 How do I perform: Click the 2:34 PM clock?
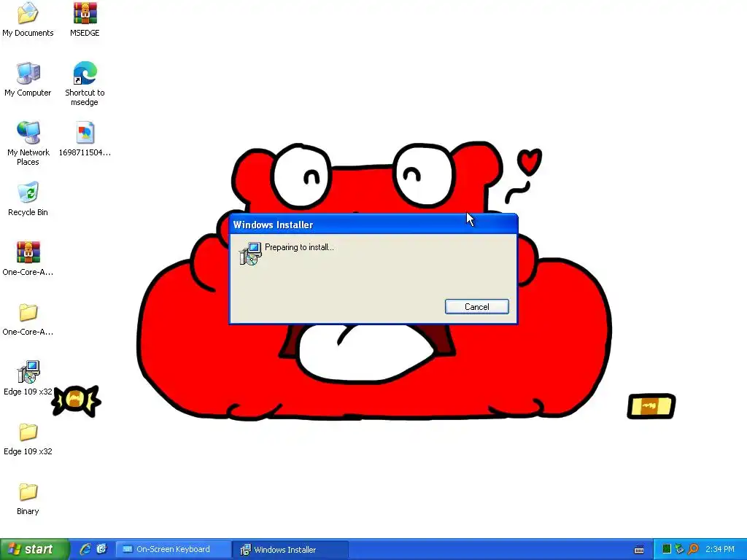click(720, 549)
